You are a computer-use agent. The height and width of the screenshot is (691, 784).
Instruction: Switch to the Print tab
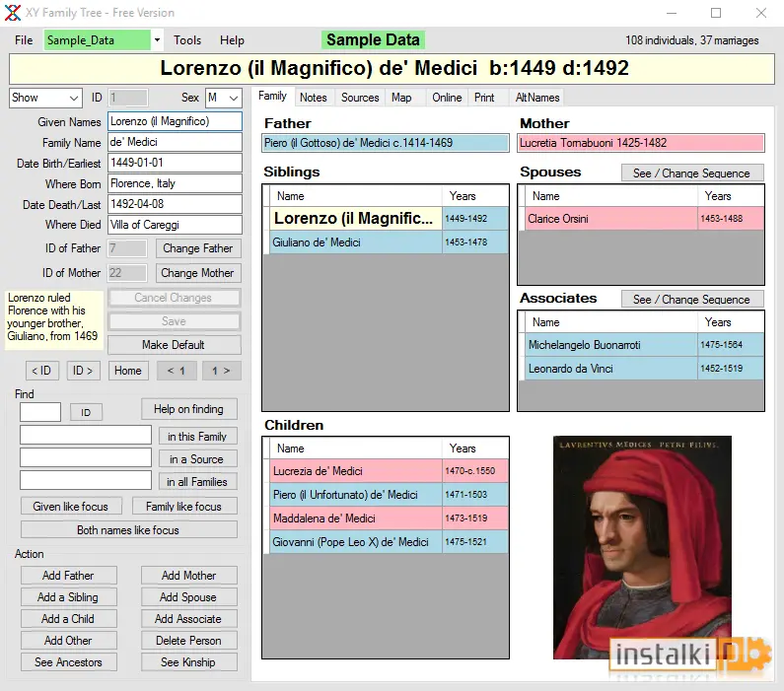click(484, 98)
